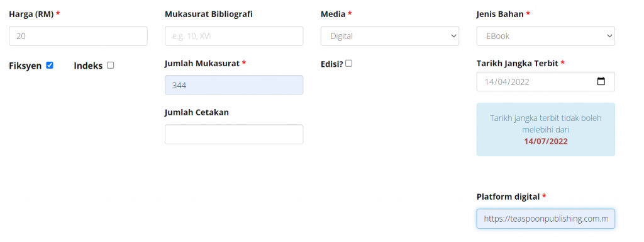Click the red 14/07/2022 deadline text
Image resolution: width=644 pixels, height=242 pixels.
click(x=545, y=142)
